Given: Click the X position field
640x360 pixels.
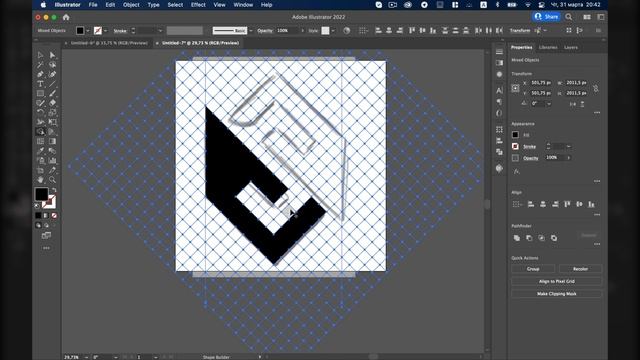Looking at the screenshot, I should point(541,82).
